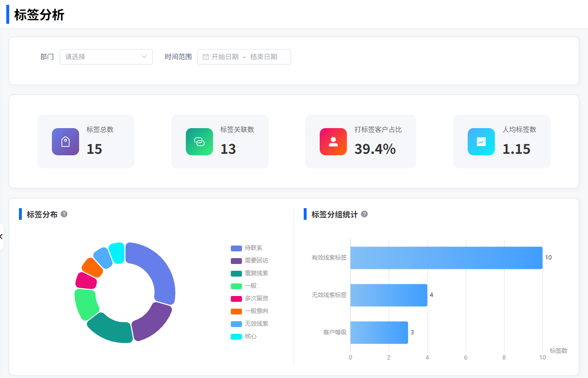
Task: Select the 无效线索标签 bar in chart
Action: 389,295
